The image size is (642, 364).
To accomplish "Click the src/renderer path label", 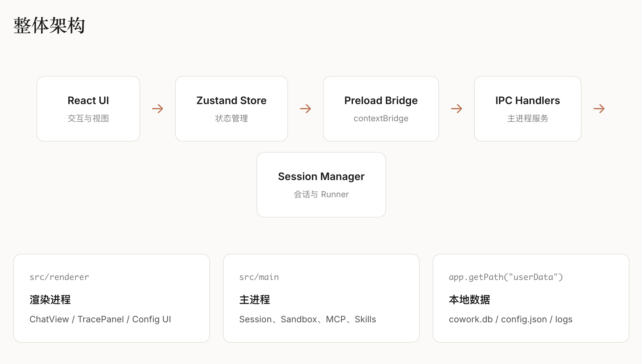I will pos(59,277).
